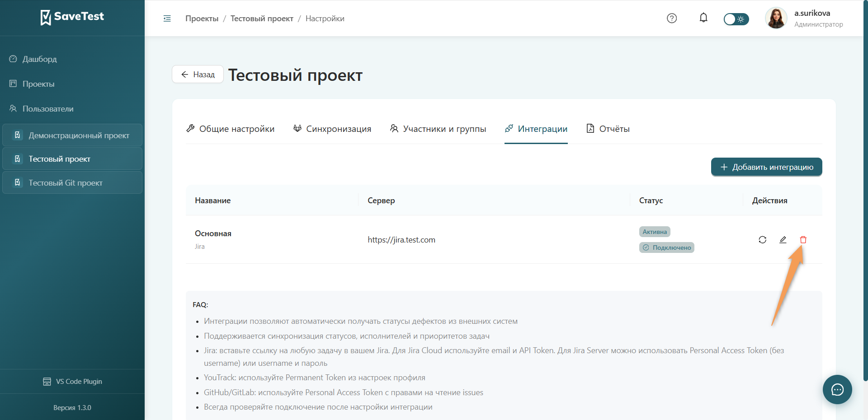Image resolution: width=868 pixels, height=420 pixels.
Task: Click the Основная integration name
Action: 213,233
